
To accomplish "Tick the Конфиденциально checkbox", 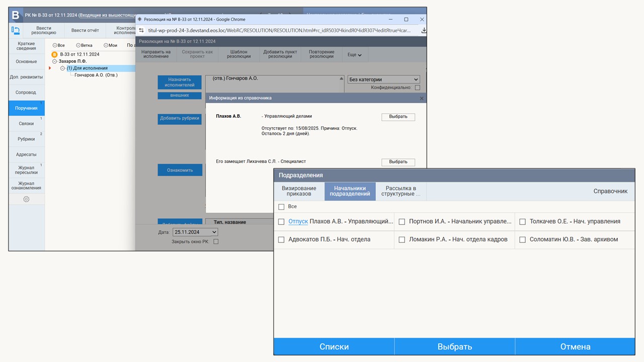I will [x=417, y=87].
